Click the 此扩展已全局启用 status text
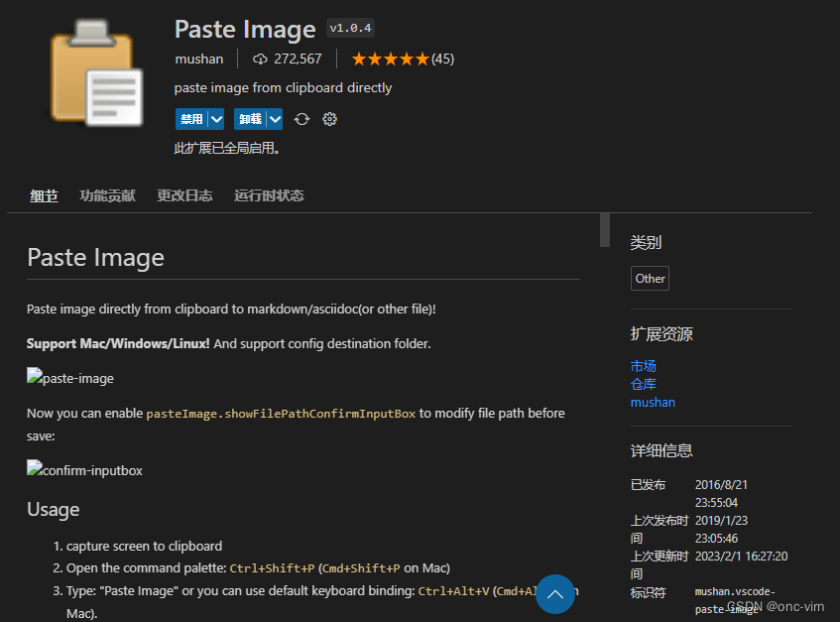Screen dimensions: 840x622 pyautogui.click(x=227, y=149)
